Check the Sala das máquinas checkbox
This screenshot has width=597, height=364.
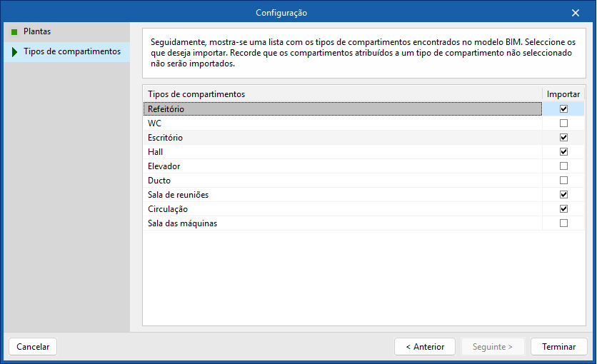tap(563, 223)
